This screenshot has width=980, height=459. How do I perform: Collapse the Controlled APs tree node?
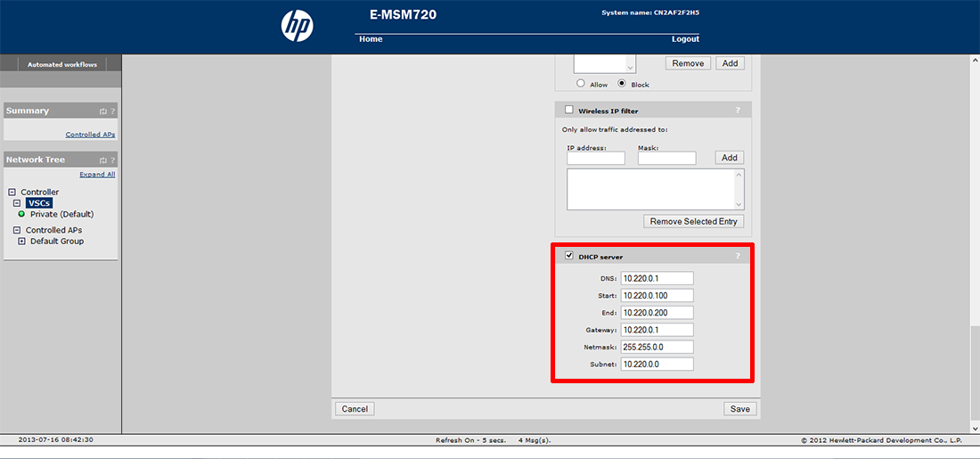pyautogui.click(x=18, y=230)
